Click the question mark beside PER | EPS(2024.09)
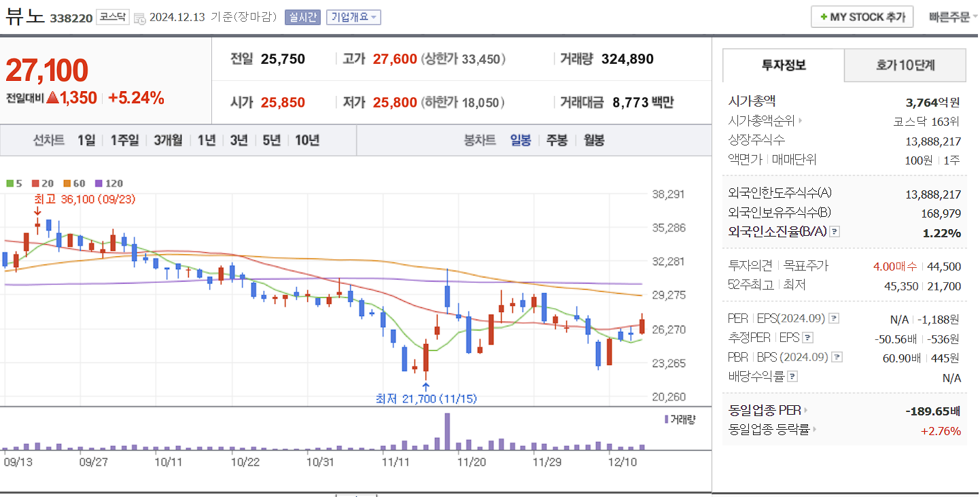 834,317
